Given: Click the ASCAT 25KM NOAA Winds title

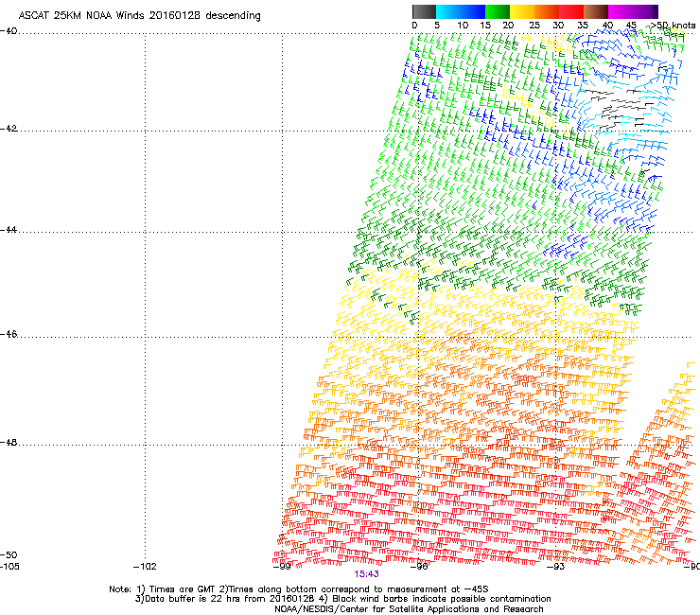Looking at the screenshot, I should tap(139, 15).
